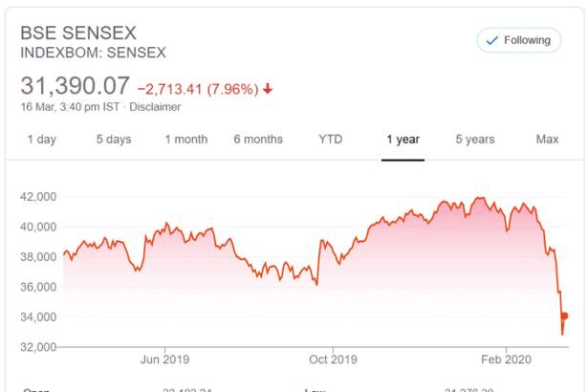The height and width of the screenshot is (392, 588).
Task: Click the Max range tab
Action: [547, 140]
